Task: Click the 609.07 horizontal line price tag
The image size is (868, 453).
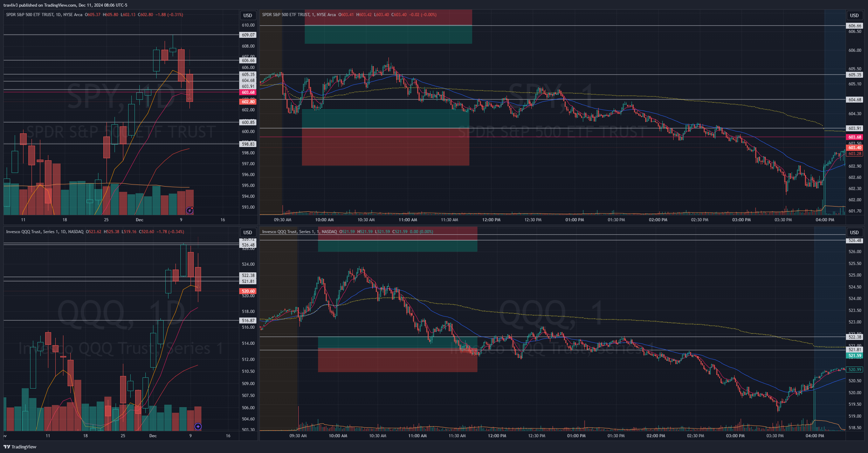Action: coord(248,35)
